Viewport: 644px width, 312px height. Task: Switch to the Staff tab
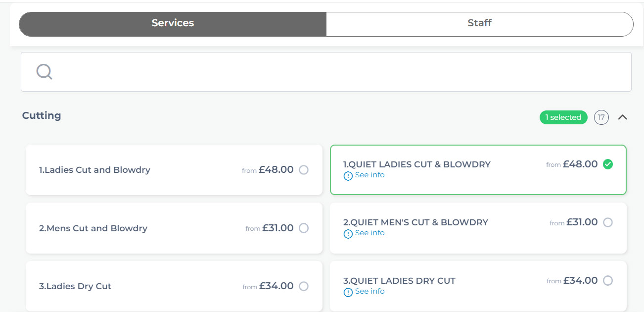click(x=479, y=23)
